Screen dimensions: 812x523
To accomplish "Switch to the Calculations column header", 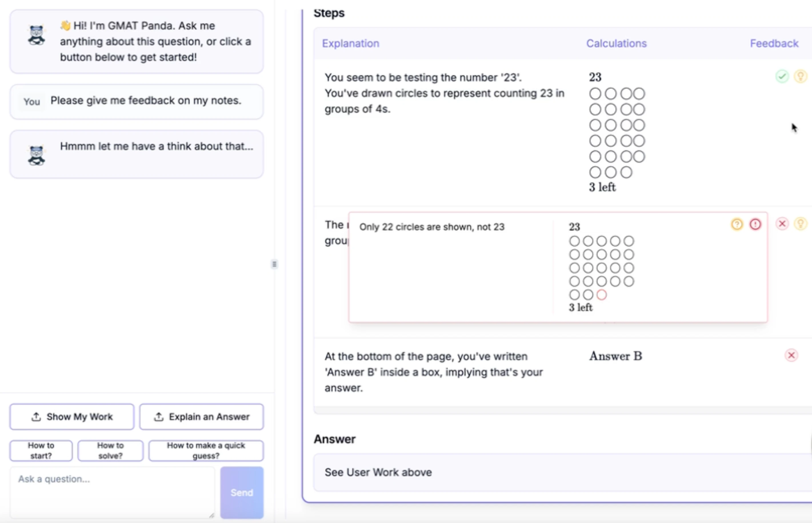I will (x=616, y=43).
